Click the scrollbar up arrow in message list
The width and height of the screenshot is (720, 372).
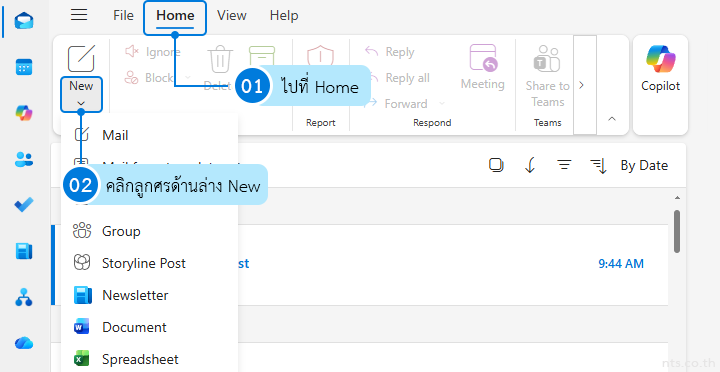[x=677, y=198]
